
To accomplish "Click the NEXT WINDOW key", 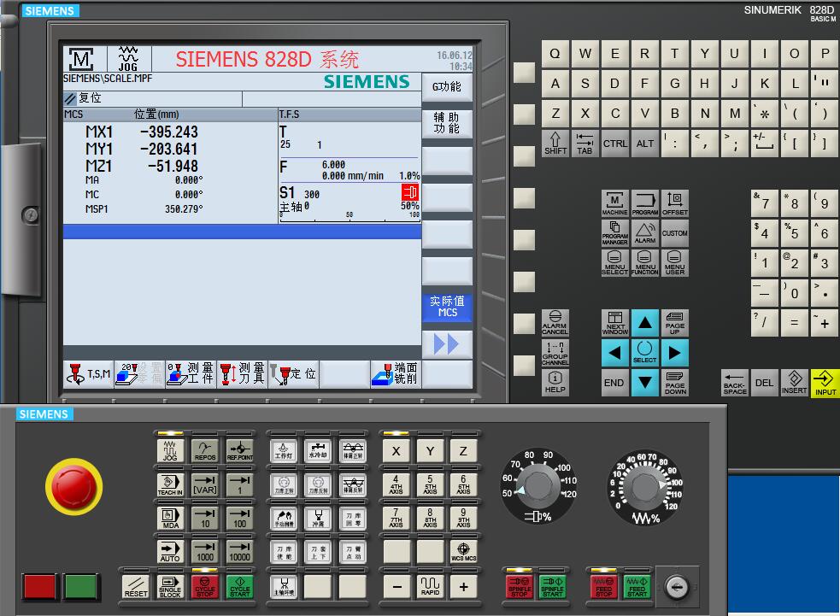I will pos(614,323).
